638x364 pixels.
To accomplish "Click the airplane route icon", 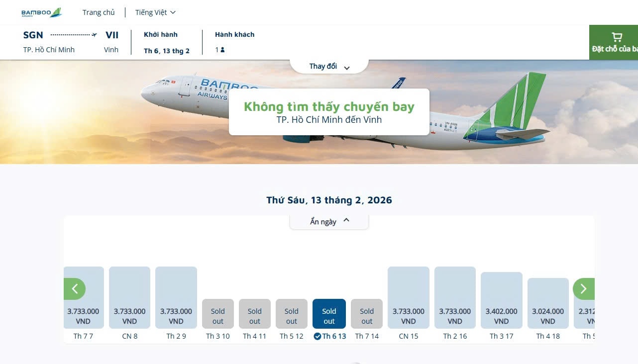I will click(x=94, y=35).
